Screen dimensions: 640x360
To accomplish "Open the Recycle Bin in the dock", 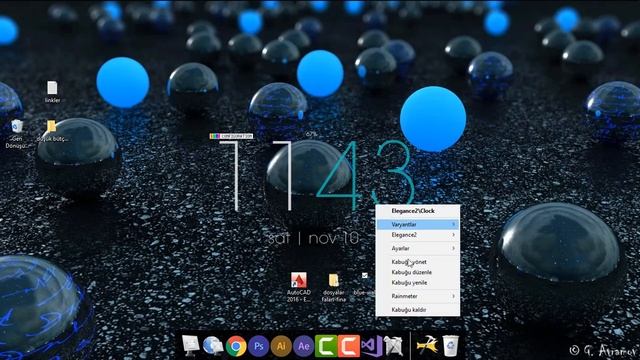I will 450,345.
